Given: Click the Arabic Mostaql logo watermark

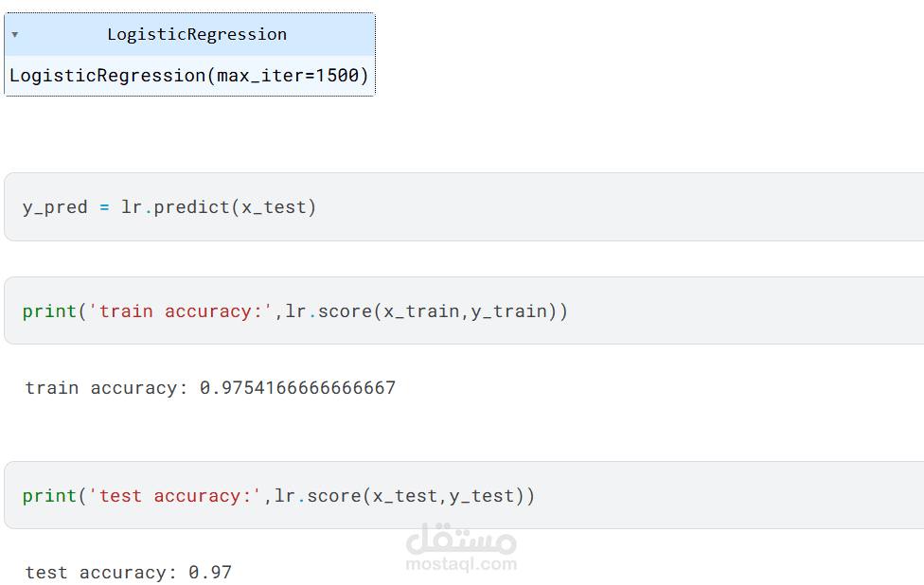Looking at the screenshot, I should point(461,539).
